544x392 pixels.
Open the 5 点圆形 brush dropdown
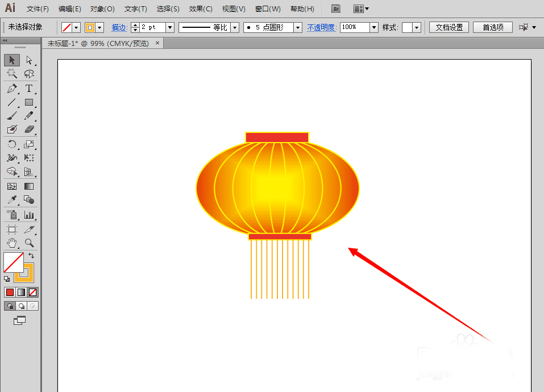coord(298,27)
